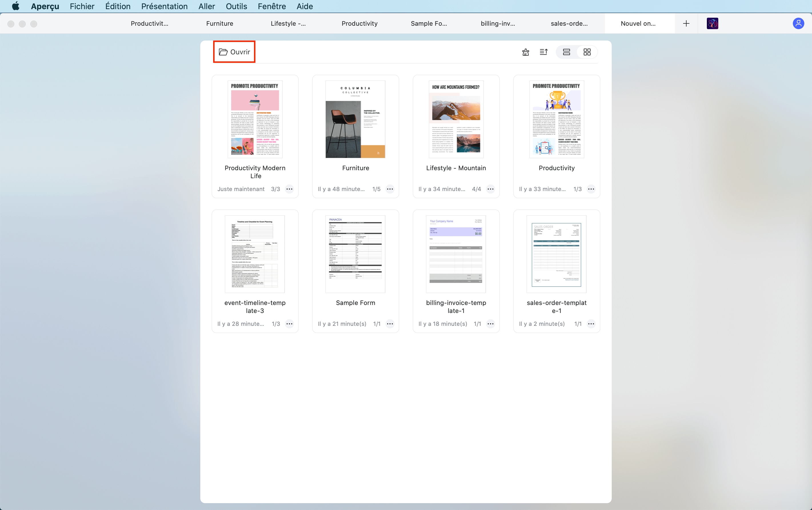The image size is (812, 510).
Task: Click the new tab plus button
Action: click(686, 23)
